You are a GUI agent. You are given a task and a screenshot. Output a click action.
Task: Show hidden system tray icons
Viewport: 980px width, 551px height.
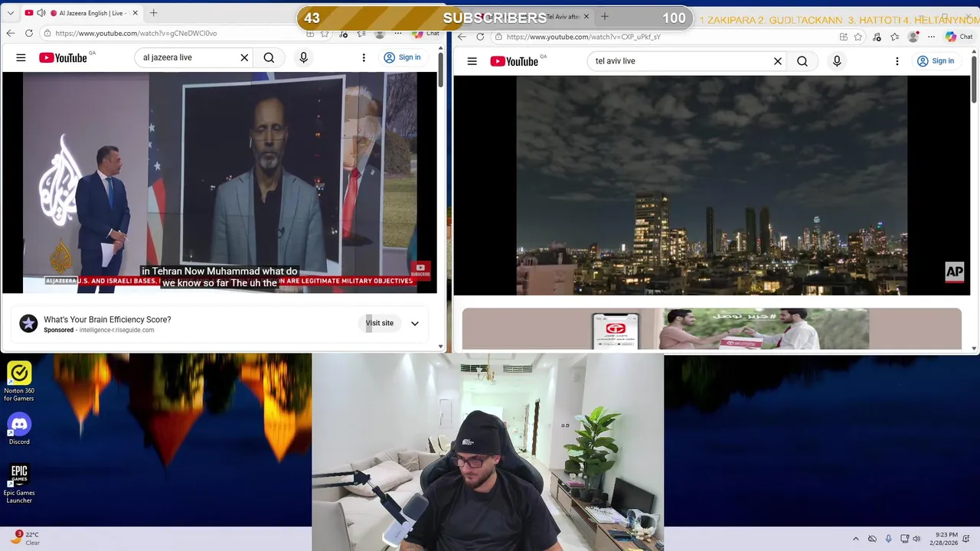(x=856, y=539)
